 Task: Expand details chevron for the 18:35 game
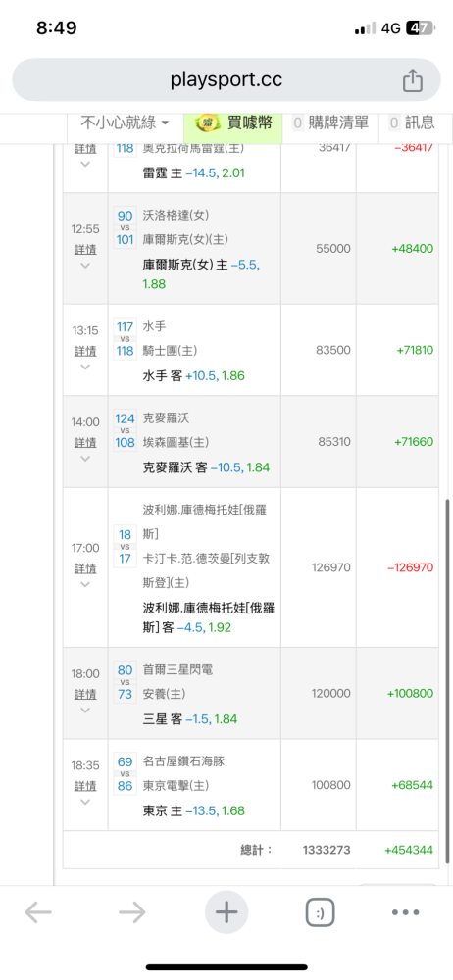point(85,802)
